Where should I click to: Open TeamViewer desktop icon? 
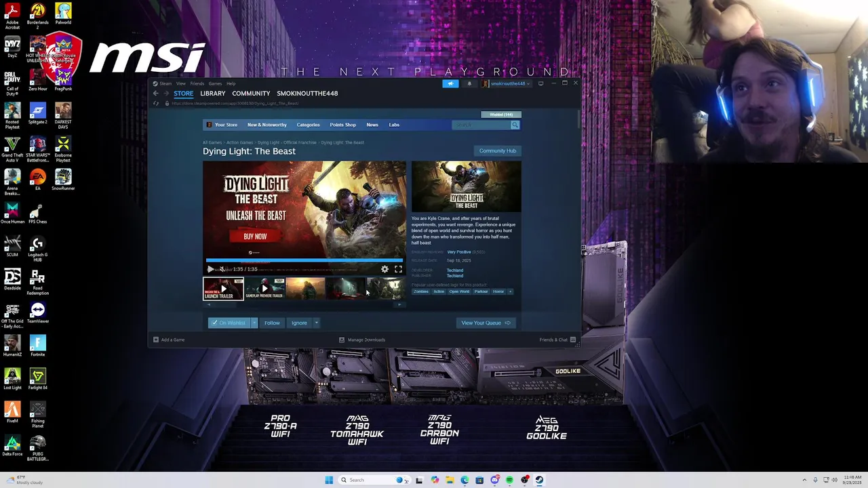[x=37, y=312]
